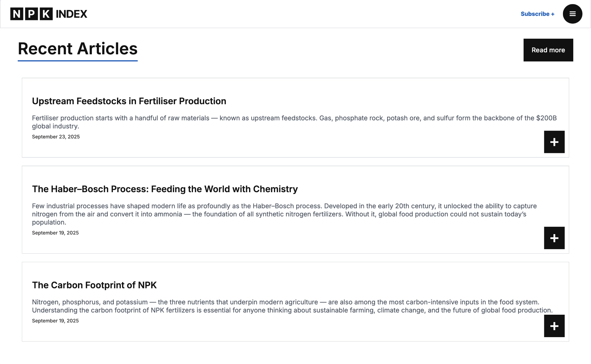Click the Subscribe + link
The width and height of the screenshot is (591, 364).
(537, 14)
